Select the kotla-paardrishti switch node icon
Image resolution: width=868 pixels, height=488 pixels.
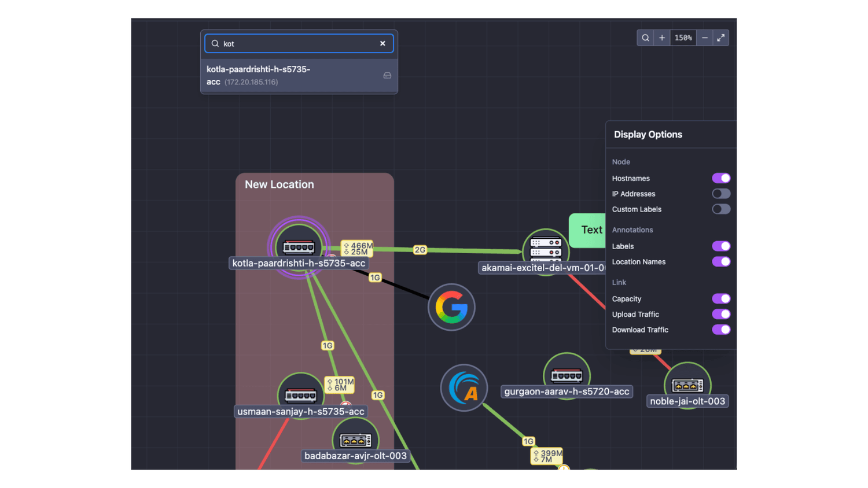point(299,247)
